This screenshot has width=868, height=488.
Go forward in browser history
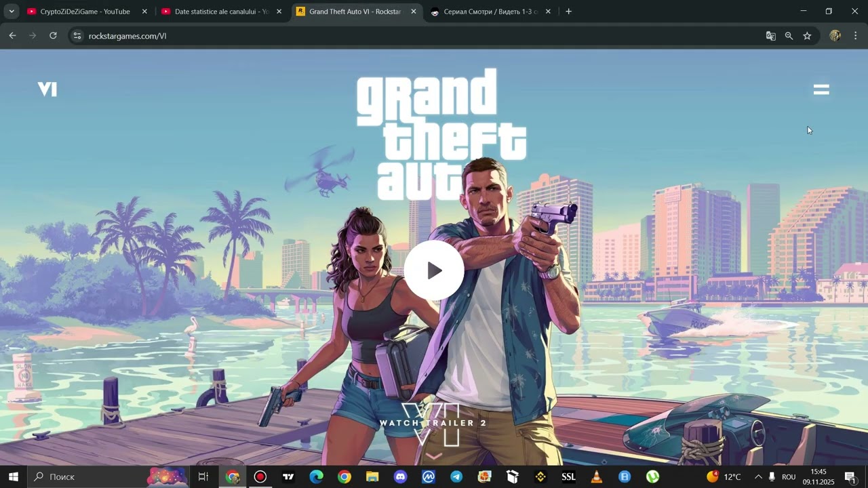coord(33,36)
